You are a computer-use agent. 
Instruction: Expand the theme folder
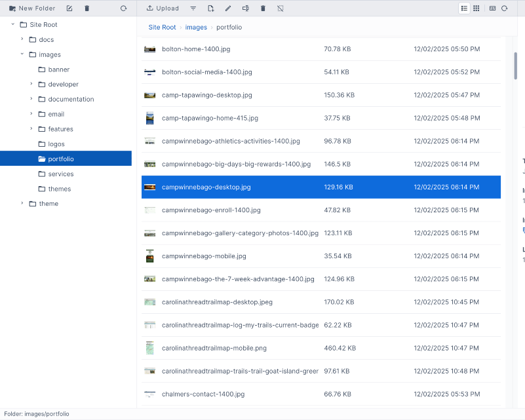(22, 203)
